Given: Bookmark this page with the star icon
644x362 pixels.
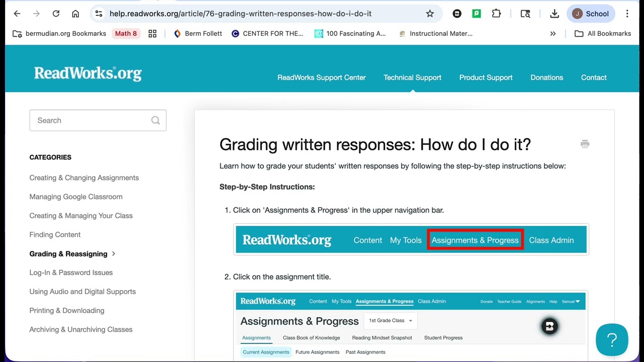Looking at the screenshot, I should tap(430, 14).
